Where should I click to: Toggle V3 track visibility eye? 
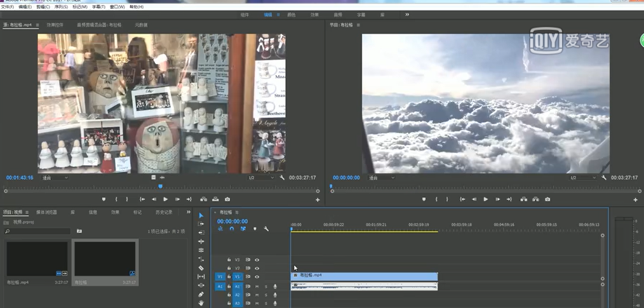257,260
